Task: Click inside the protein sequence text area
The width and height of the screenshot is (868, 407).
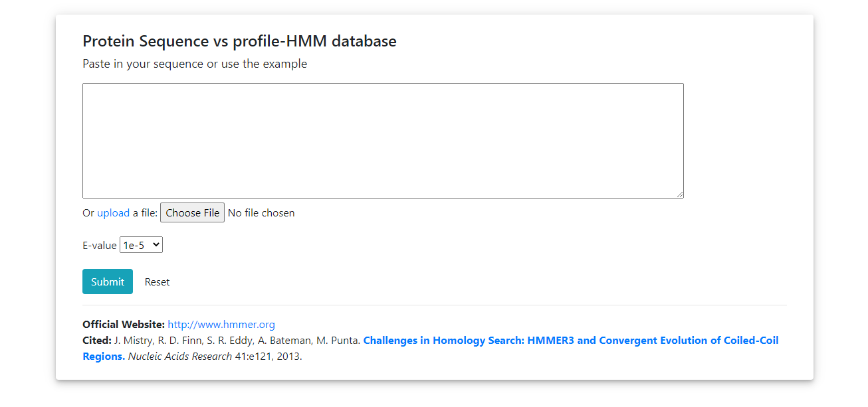Action: (x=383, y=141)
